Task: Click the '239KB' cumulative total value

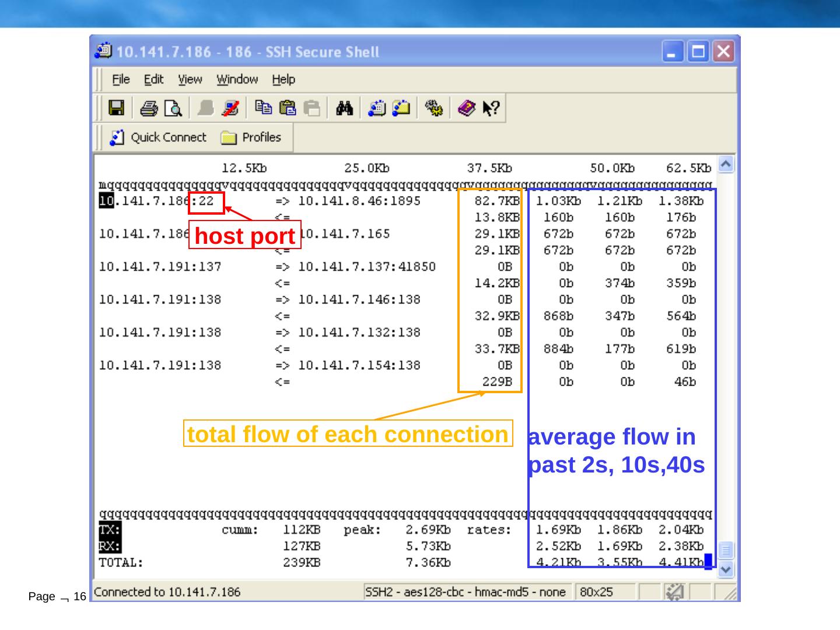Action: click(302, 563)
